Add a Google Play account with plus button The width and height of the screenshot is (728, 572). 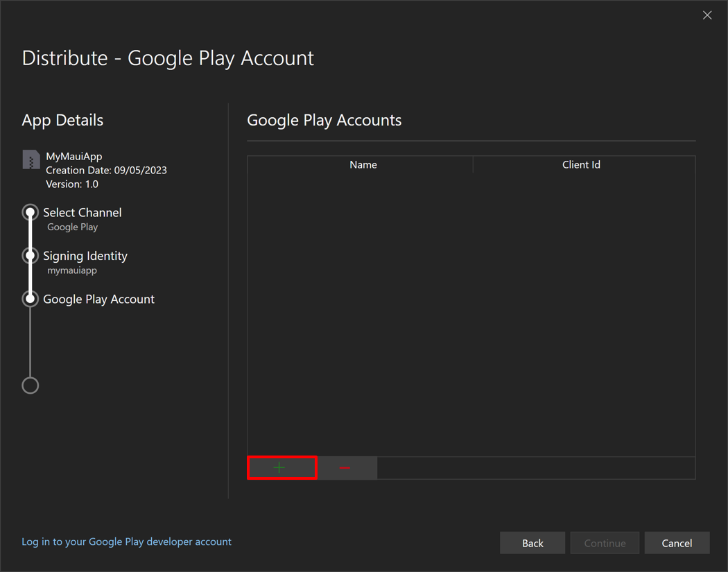pyautogui.click(x=281, y=467)
